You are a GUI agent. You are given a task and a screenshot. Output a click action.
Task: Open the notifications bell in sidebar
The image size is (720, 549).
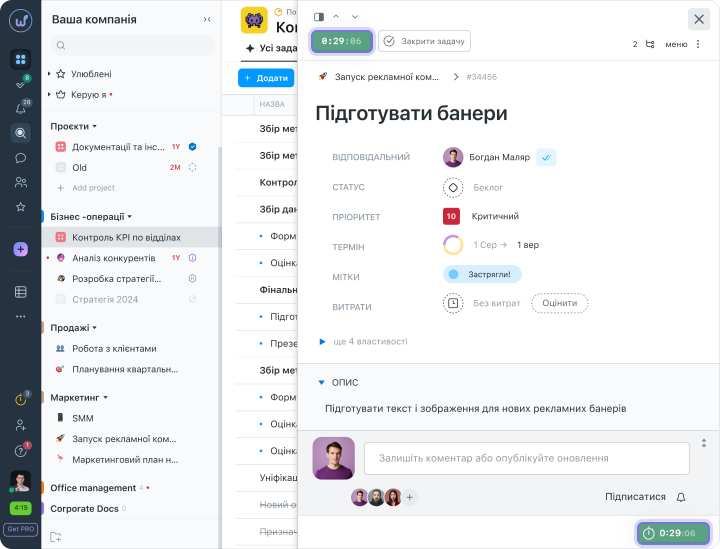coord(20,109)
